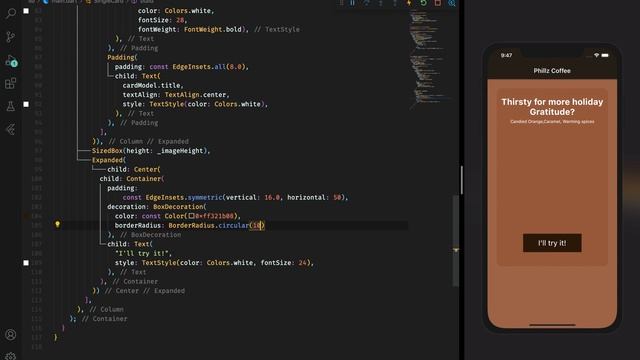Viewport: 640px width, 360px height.
Task: Click the Step Into debug icon
Action: point(380,3)
